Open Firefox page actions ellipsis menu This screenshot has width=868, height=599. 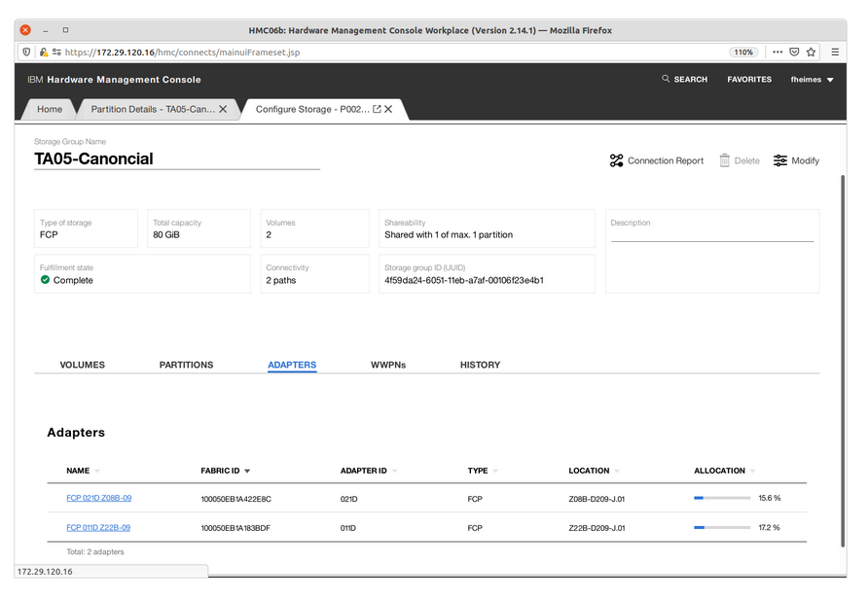point(778,52)
